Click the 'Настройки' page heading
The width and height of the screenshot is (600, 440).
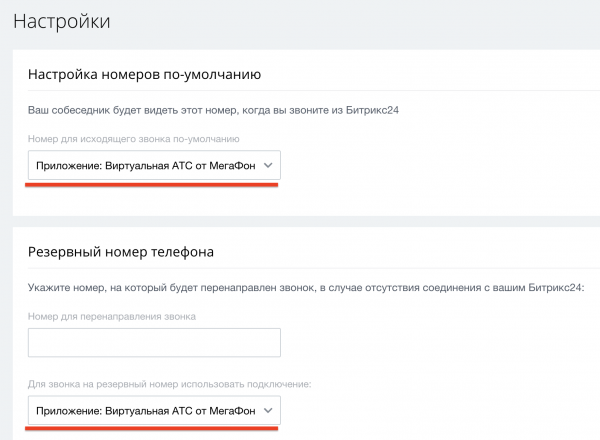61,20
